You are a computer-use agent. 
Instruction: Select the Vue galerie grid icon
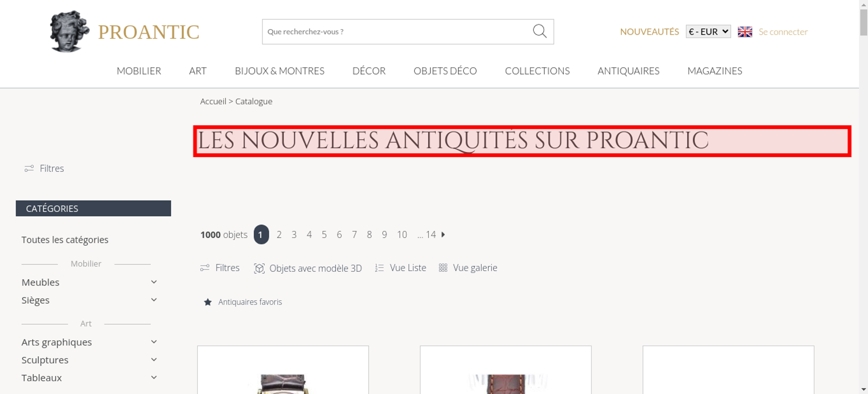(x=443, y=268)
